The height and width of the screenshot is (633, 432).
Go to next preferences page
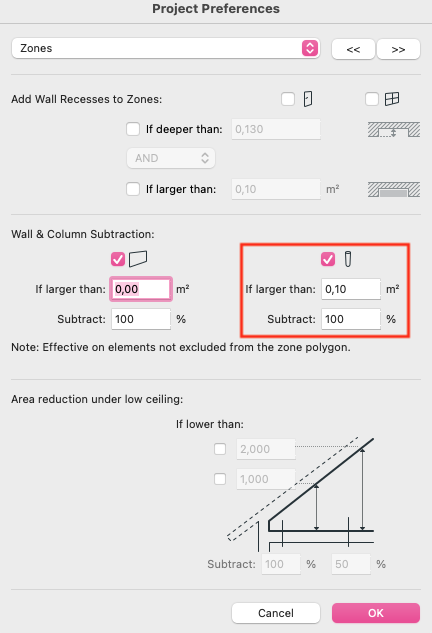(x=398, y=49)
